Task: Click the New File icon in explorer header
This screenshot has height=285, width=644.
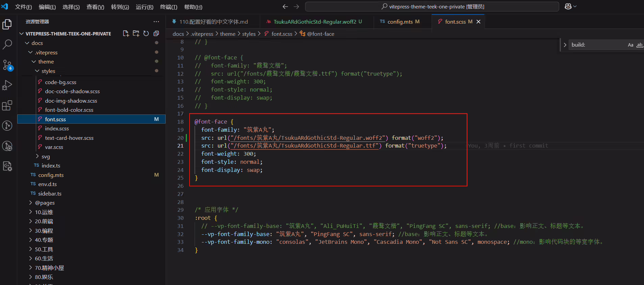Action: [126, 33]
